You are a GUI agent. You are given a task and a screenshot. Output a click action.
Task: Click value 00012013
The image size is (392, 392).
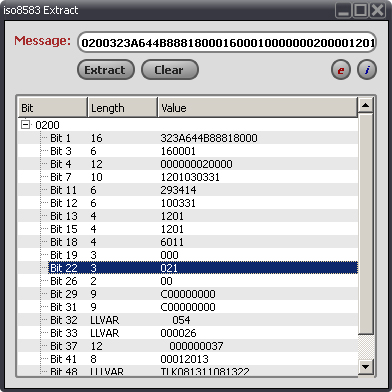[184, 359]
